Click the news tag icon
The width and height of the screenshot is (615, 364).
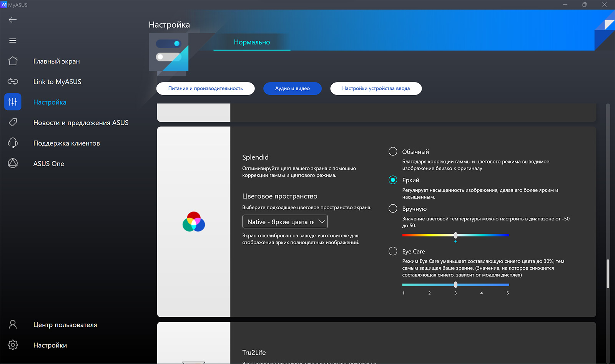[x=13, y=122]
